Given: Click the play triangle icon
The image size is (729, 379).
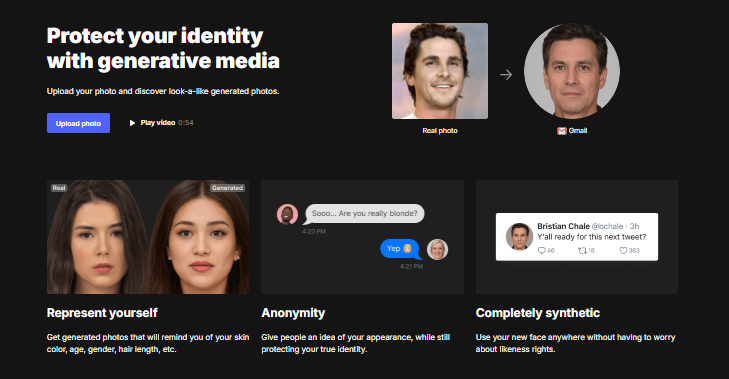Looking at the screenshot, I should click(x=133, y=123).
